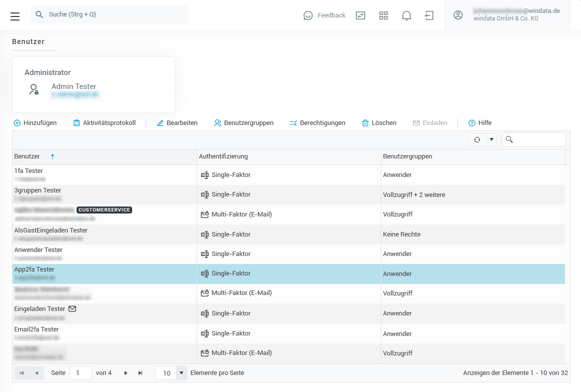Sort by the Benutzer column header
The image size is (581, 392).
28,156
